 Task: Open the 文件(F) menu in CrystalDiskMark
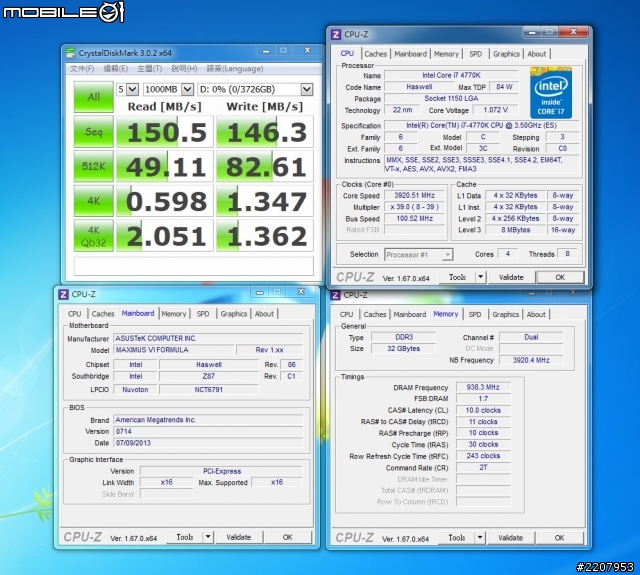coord(82,69)
